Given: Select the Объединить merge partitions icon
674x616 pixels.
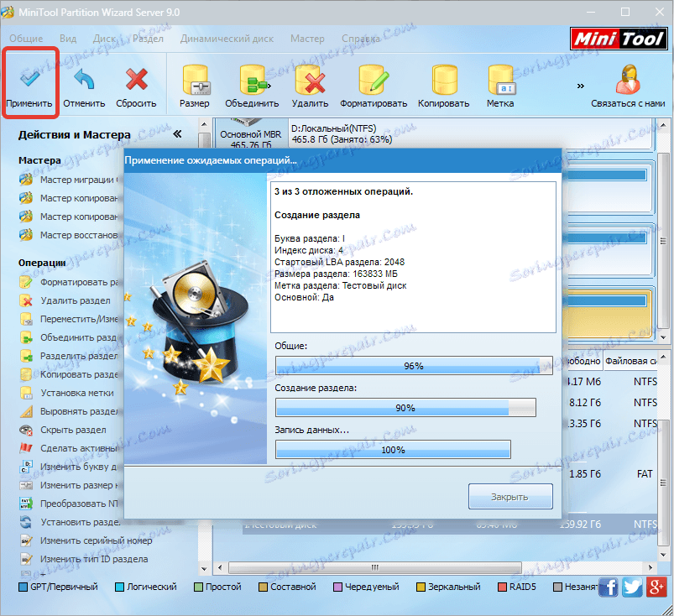Looking at the screenshot, I should [253, 80].
